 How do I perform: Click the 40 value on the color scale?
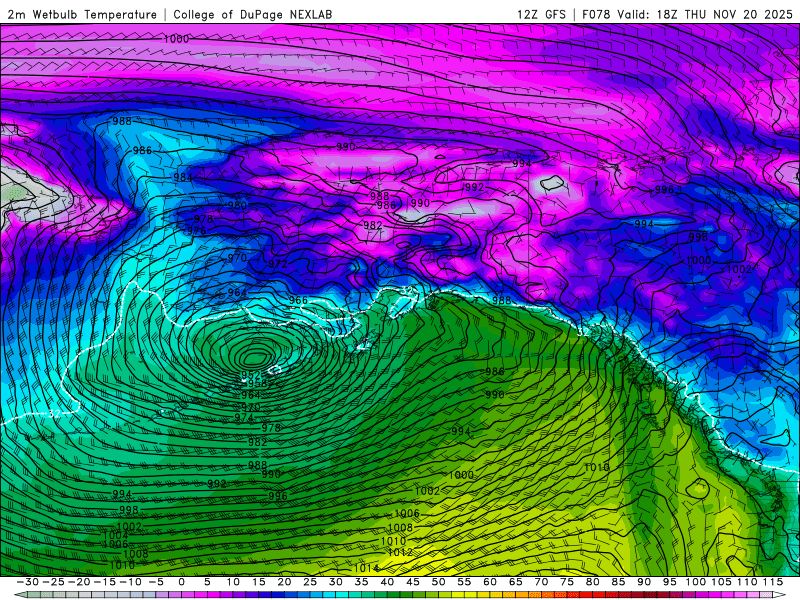point(387,582)
